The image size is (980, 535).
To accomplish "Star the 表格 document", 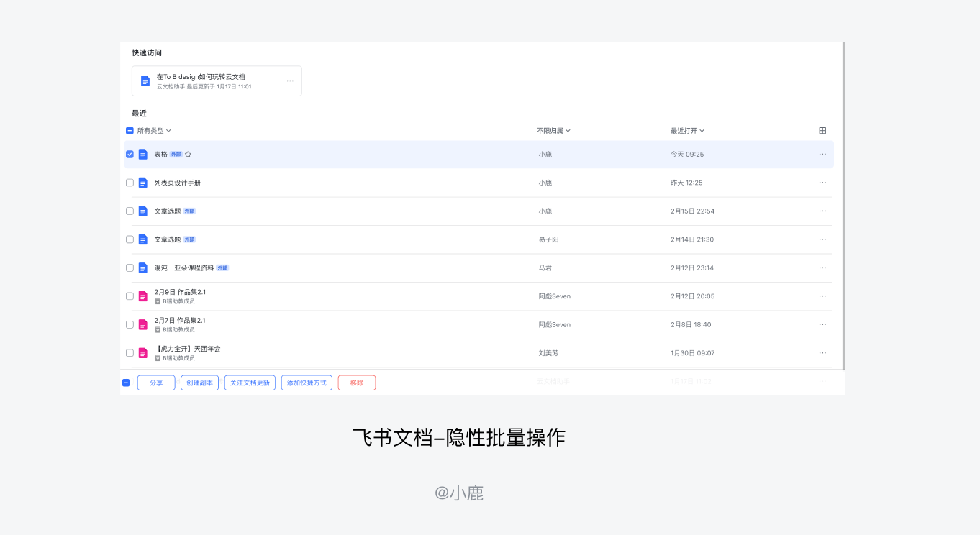I will (188, 155).
